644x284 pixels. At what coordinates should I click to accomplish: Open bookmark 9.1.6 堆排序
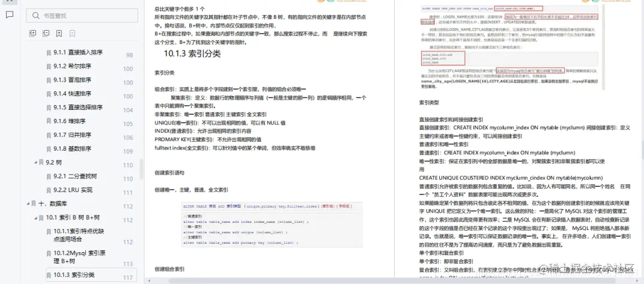(70, 121)
